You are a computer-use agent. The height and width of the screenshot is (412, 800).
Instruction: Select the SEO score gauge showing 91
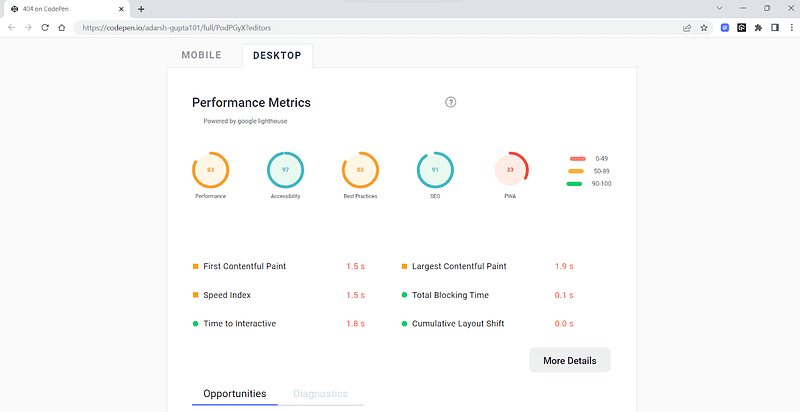click(x=435, y=170)
